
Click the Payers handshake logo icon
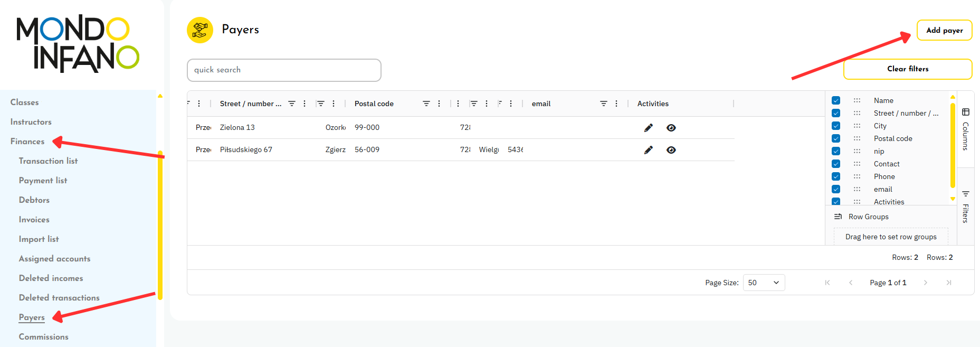click(200, 30)
